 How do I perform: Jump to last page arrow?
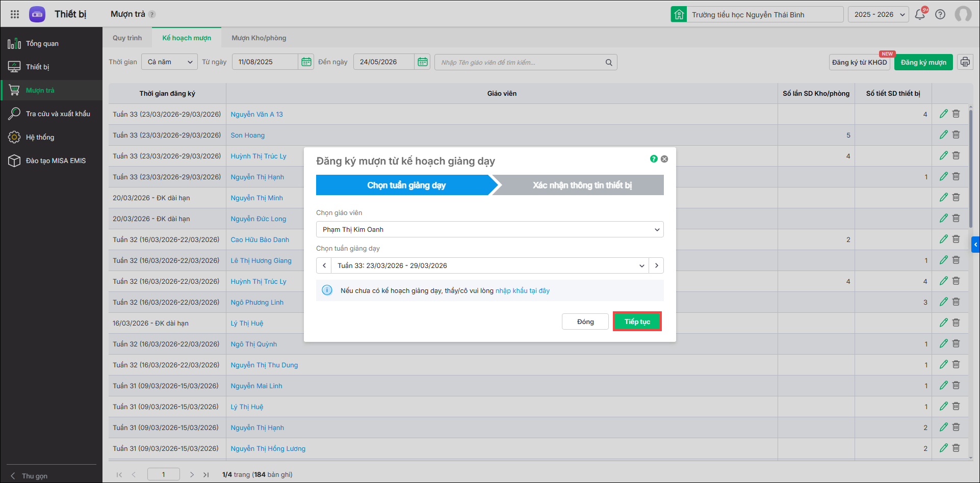coord(206,474)
